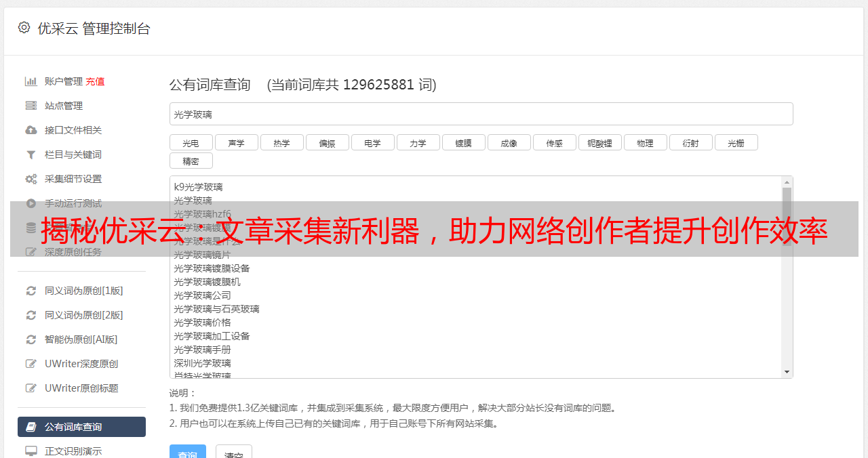Screen dimensions: 868x458
Task: Select the 精密 tag button
Action: (191, 161)
